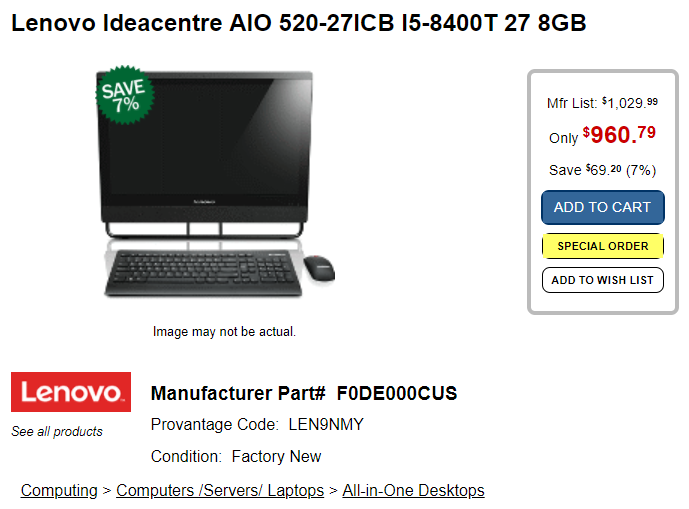This screenshot has height=509, width=689.
Task: Add the product to your wish list
Action: point(602,280)
